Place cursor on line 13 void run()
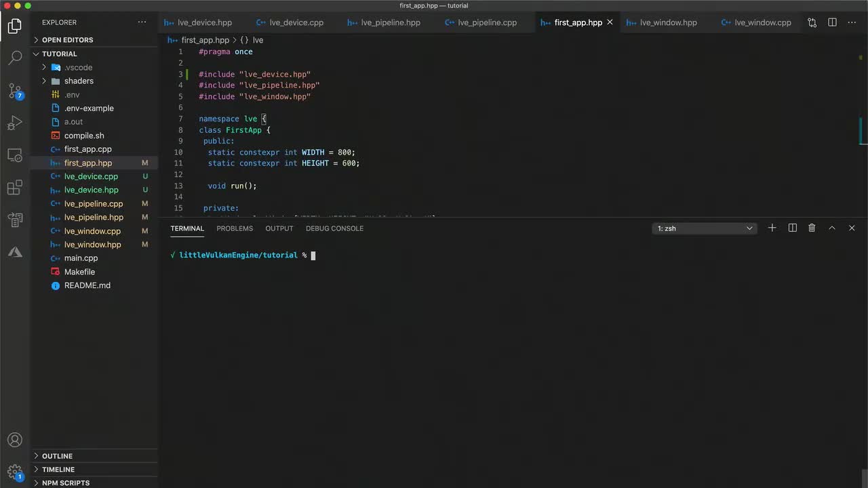Screen dimensions: 868x488 [232, 186]
